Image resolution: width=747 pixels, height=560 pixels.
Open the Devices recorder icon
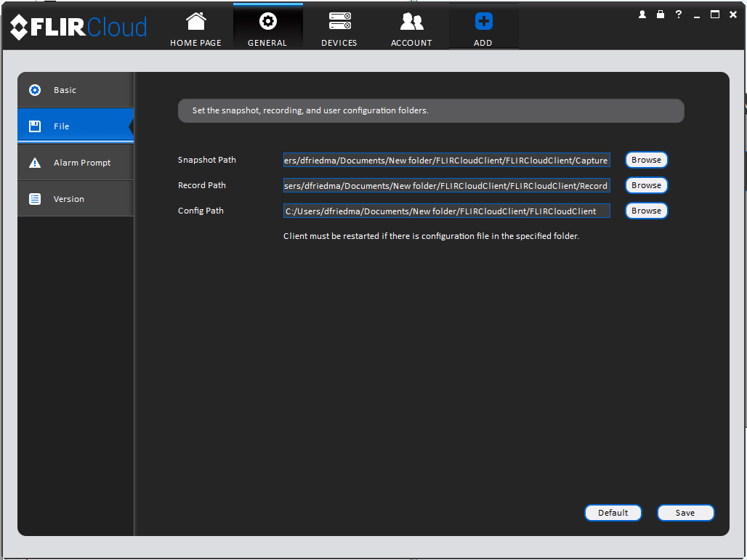[x=339, y=22]
